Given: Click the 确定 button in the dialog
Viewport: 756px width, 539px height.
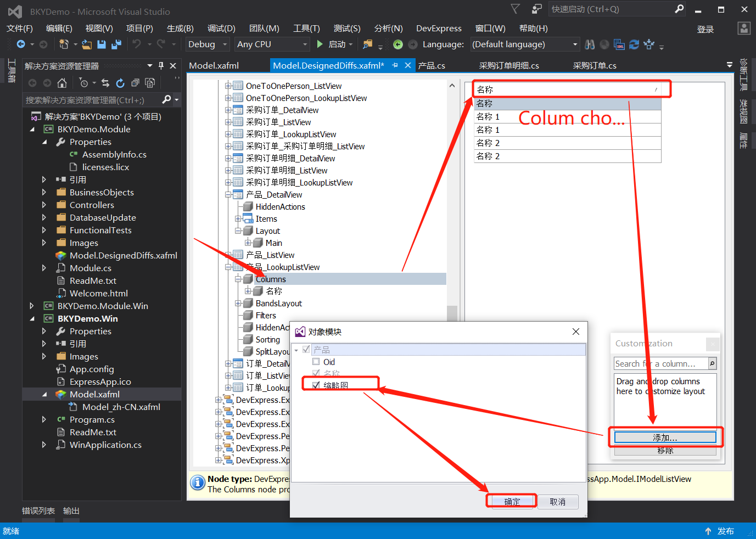Looking at the screenshot, I should pos(512,502).
